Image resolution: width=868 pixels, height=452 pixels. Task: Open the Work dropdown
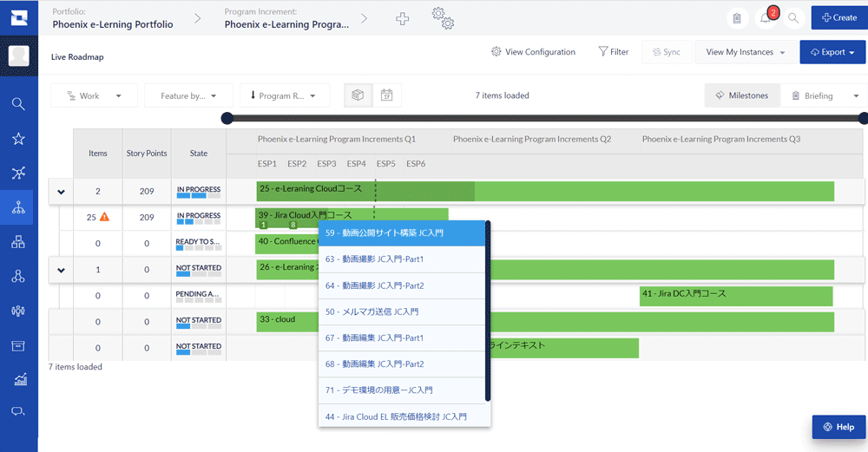pos(94,96)
